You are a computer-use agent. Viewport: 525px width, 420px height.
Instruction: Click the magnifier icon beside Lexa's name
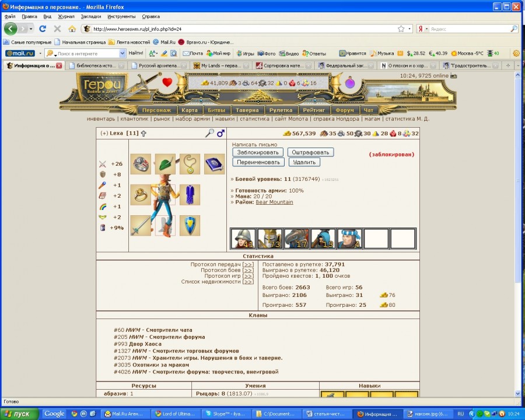(209, 134)
